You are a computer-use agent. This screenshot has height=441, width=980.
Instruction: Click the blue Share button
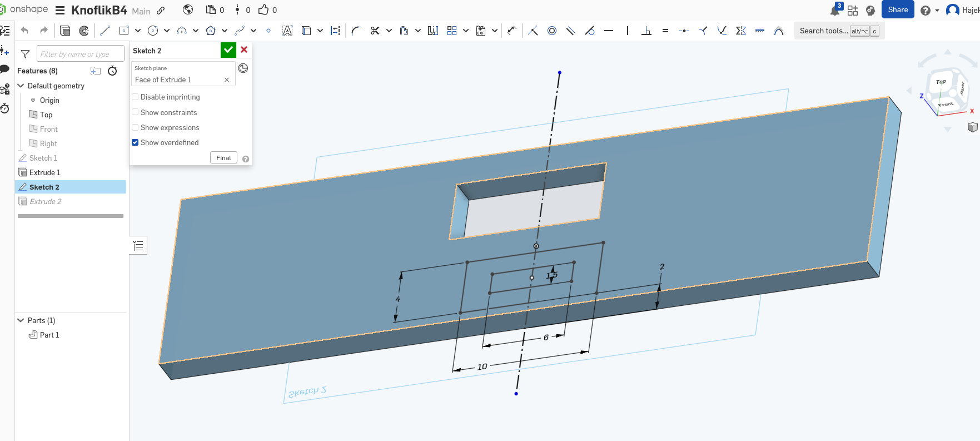tap(897, 10)
